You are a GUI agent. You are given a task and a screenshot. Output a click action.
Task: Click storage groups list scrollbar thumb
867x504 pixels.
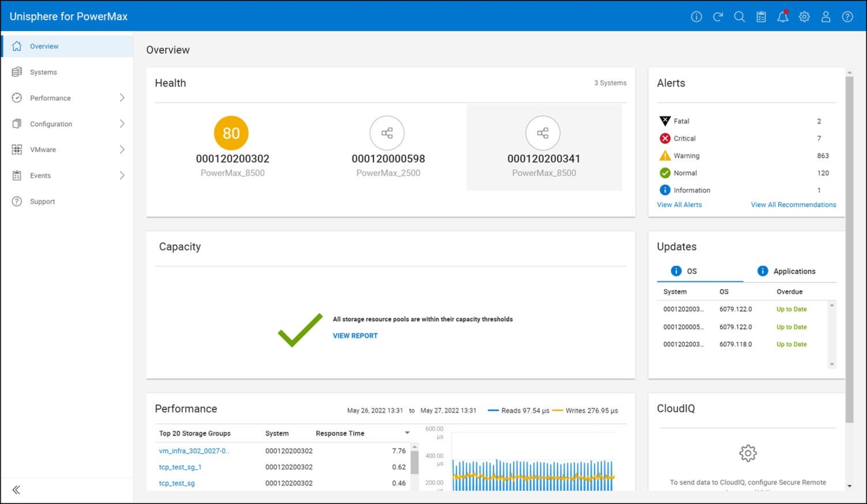(414, 462)
